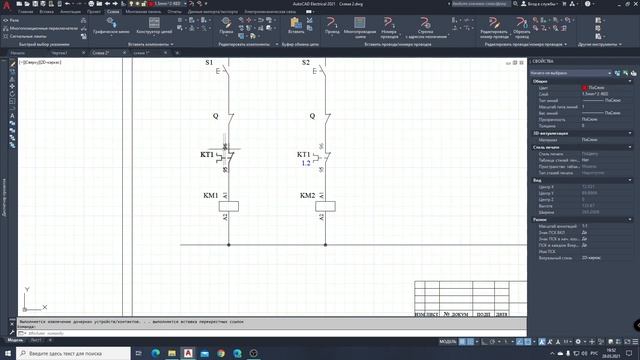Toggle clean screen icon in status bar
Screen dimensions: 640x360
pos(627,342)
